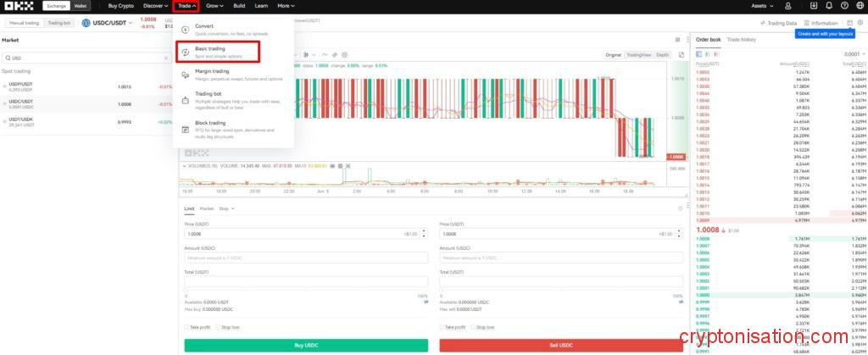
Task: Check Stop loss on buy side
Action: [x=217, y=326]
